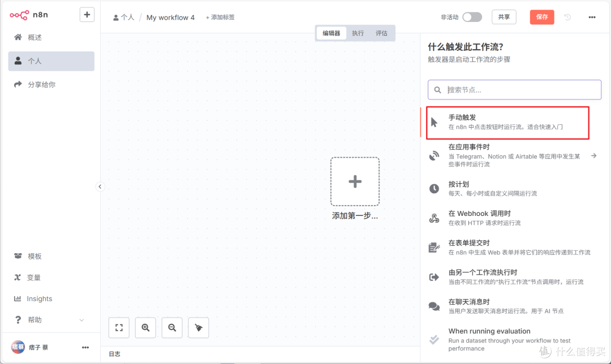The width and height of the screenshot is (611, 364).
Task: Open workflow history icon
Action: [x=567, y=17]
